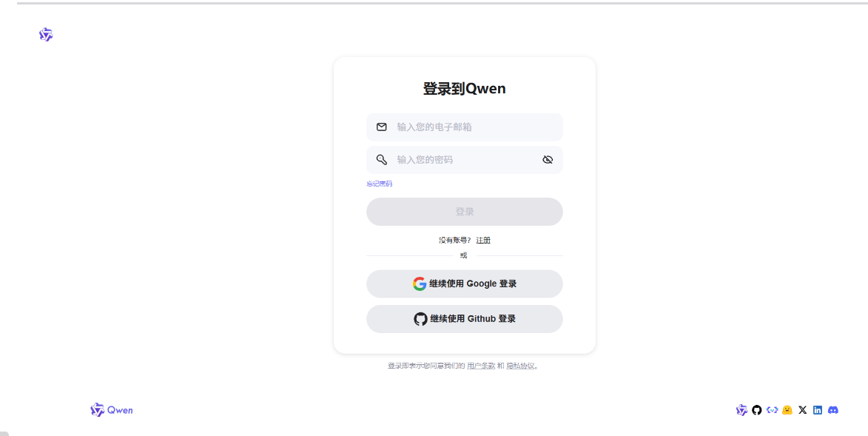Join Discord via the footer icon
Screen dimensions: 868x436
click(x=833, y=409)
